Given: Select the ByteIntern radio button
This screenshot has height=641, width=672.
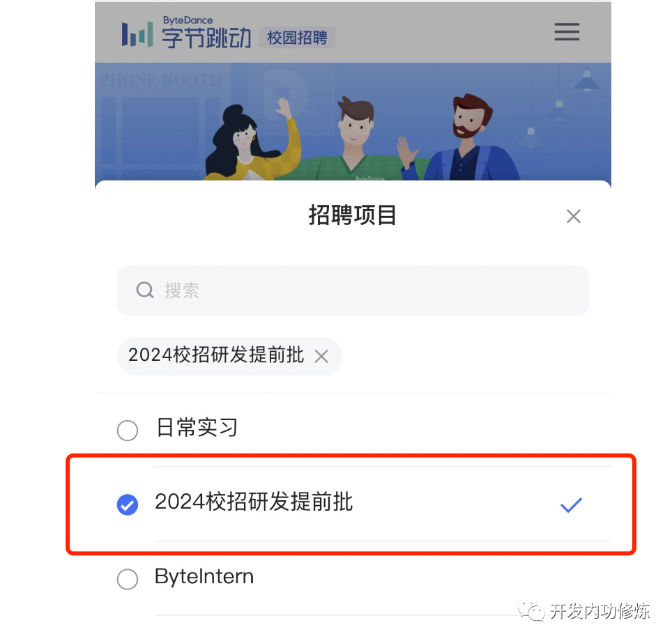Looking at the screenshot, I should (x=128, y=579).
